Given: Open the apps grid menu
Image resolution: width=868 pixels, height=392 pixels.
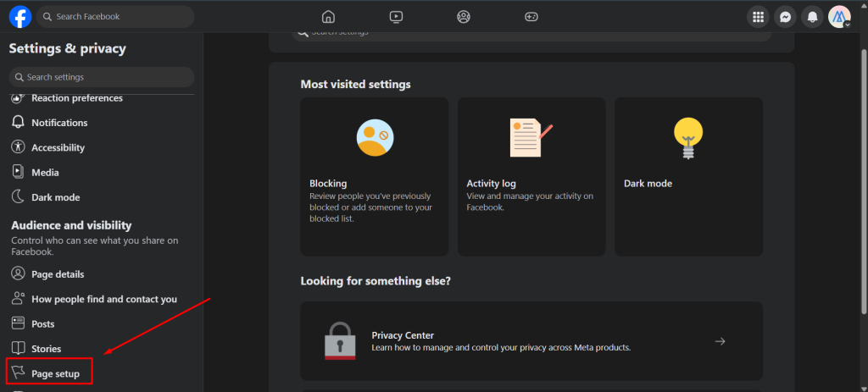Looking at the screenshot, I should click(758, 17).
